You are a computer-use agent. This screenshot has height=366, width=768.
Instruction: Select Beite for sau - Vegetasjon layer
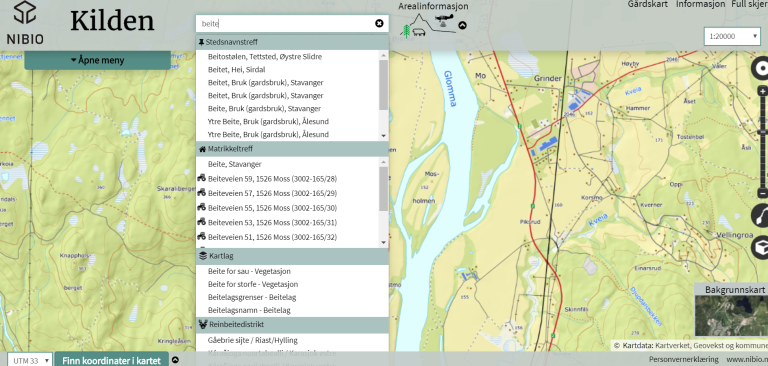[249, 271]
